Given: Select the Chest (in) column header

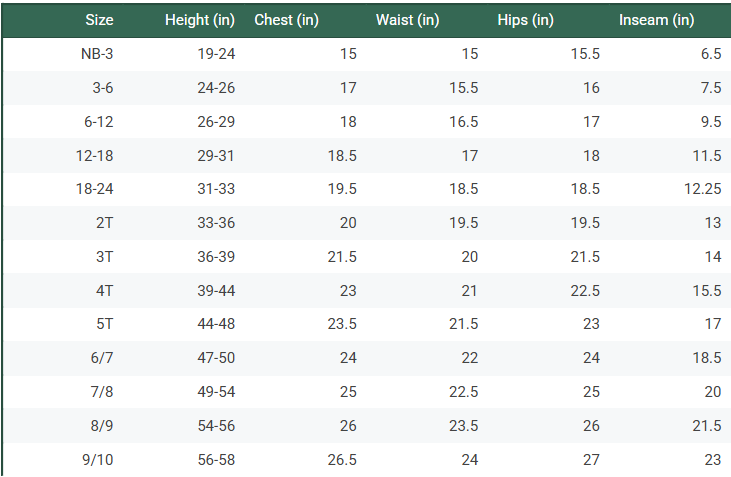Looking at the screenshot, I should click(x=287, y=20).
